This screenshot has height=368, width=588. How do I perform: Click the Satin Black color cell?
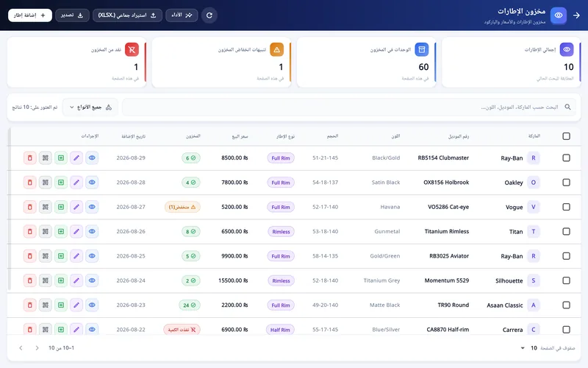(x=386, y=183)
